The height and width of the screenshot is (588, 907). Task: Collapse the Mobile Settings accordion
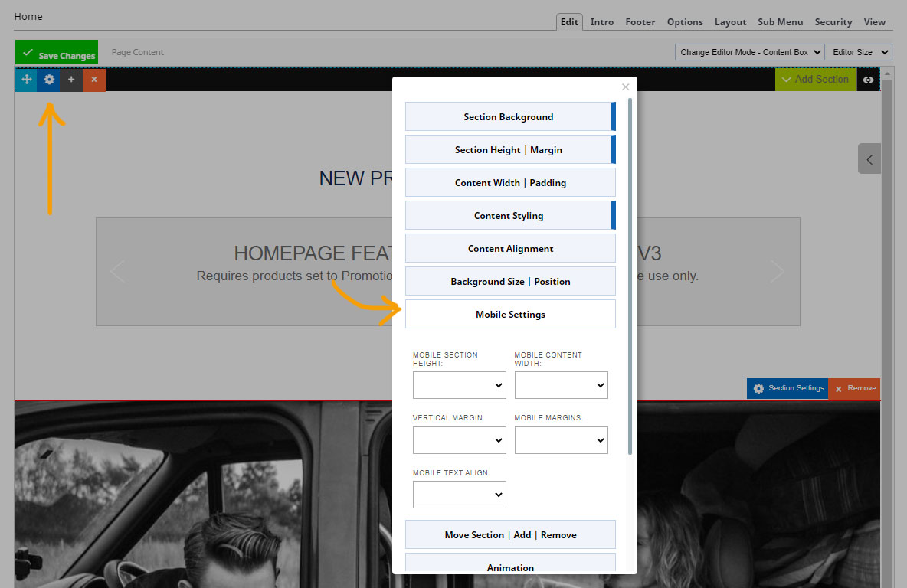point(510,315)
